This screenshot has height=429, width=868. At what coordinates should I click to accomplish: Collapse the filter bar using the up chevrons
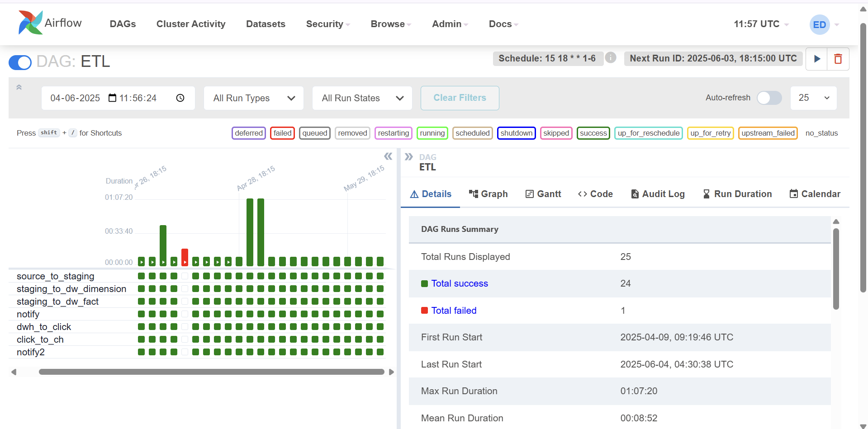click(19, 87)
